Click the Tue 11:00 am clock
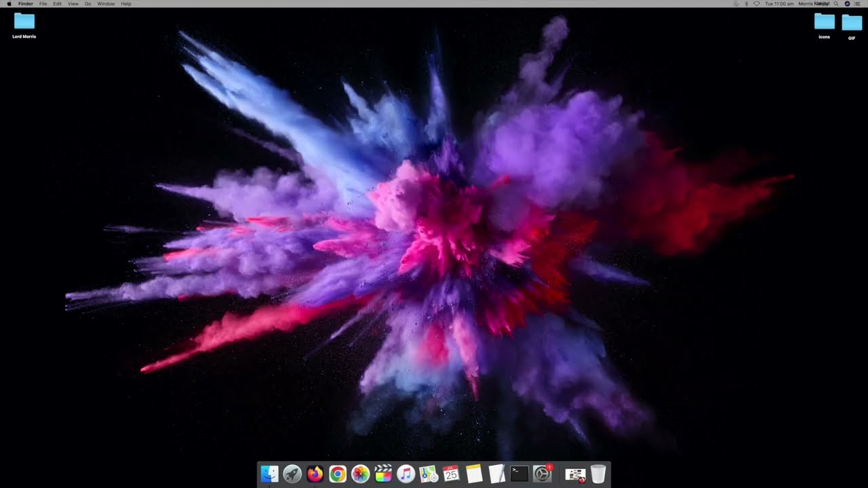Viewport: 868px width, 488px height. point(779,3)
